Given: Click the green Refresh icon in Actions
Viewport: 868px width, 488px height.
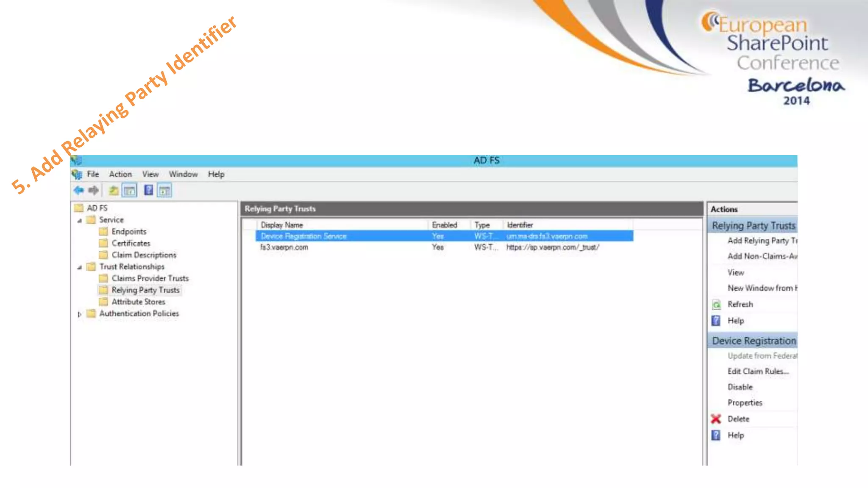Looking at the screenshot, I should pyautogui.click(x=716, y=305).
